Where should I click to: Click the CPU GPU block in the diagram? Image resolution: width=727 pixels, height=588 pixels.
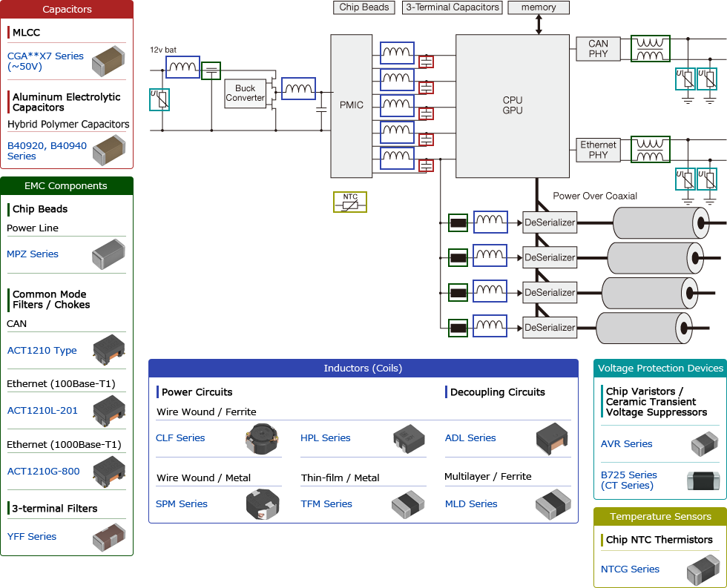(x=512, y=104)
